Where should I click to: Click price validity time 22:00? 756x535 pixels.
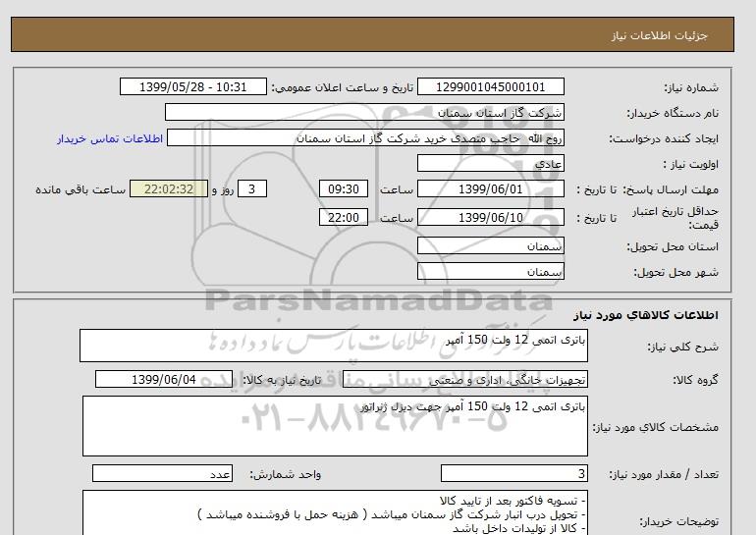coord(344,217)
